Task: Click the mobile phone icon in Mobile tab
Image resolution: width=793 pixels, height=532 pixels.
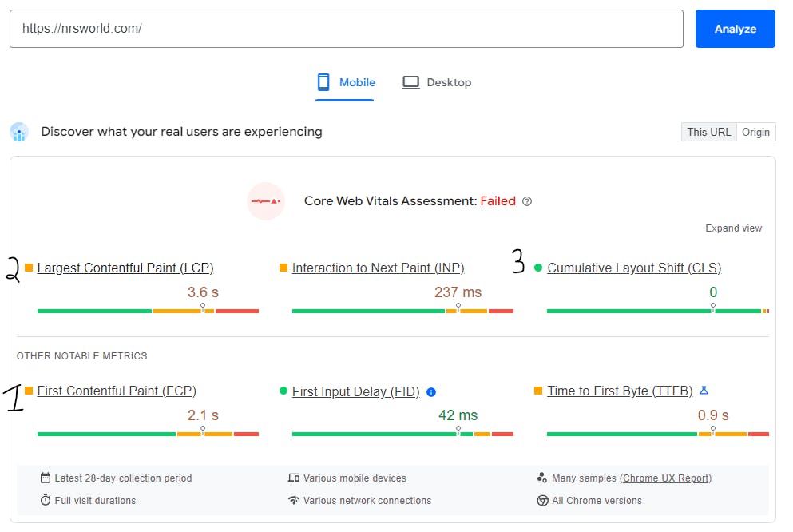Action: [x=323, y=82]
